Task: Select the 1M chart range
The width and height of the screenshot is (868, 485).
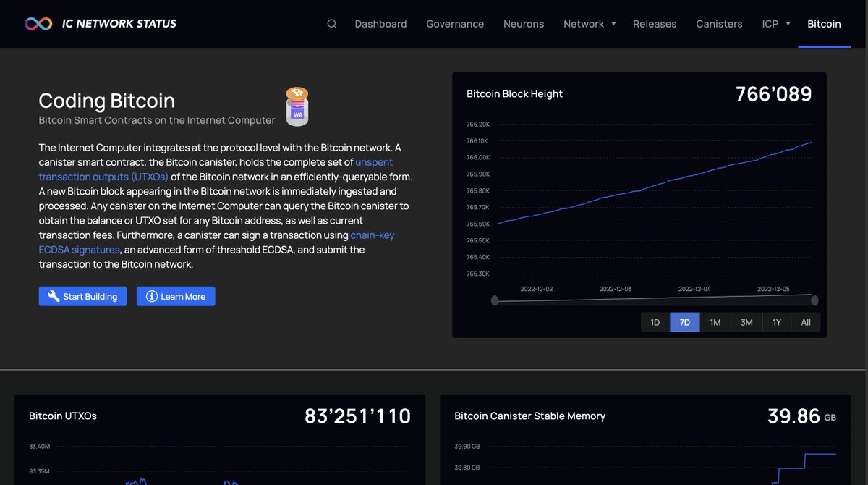Action: (715, 322)
